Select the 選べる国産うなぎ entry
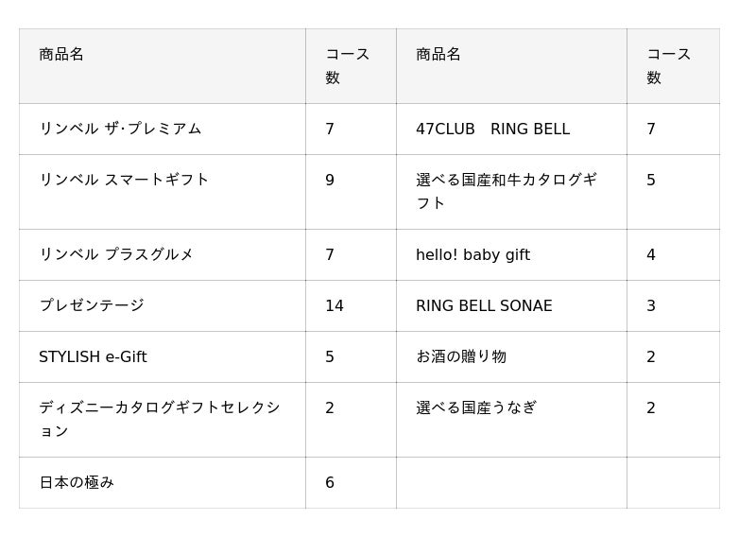The width and height of the screenshot is (756, 537). [476, 407]
